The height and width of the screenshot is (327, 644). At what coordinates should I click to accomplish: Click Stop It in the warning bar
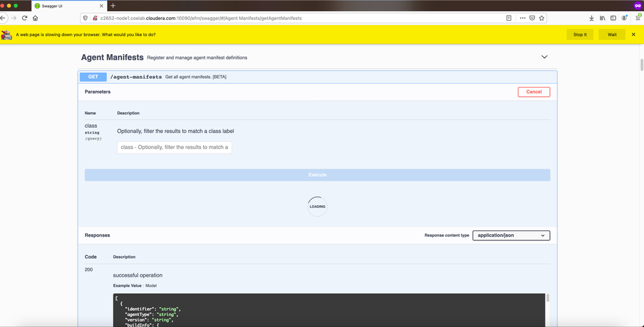click(580, 35)
